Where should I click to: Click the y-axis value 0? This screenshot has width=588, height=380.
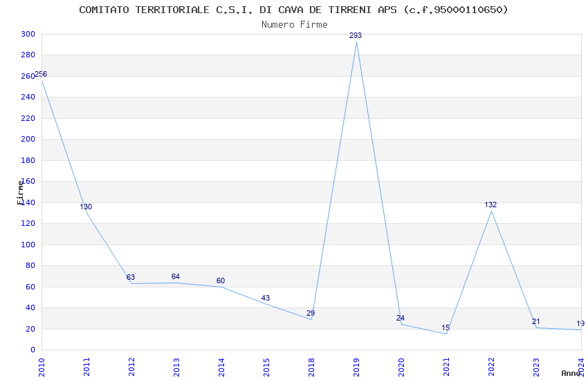(x=33, y=350)
